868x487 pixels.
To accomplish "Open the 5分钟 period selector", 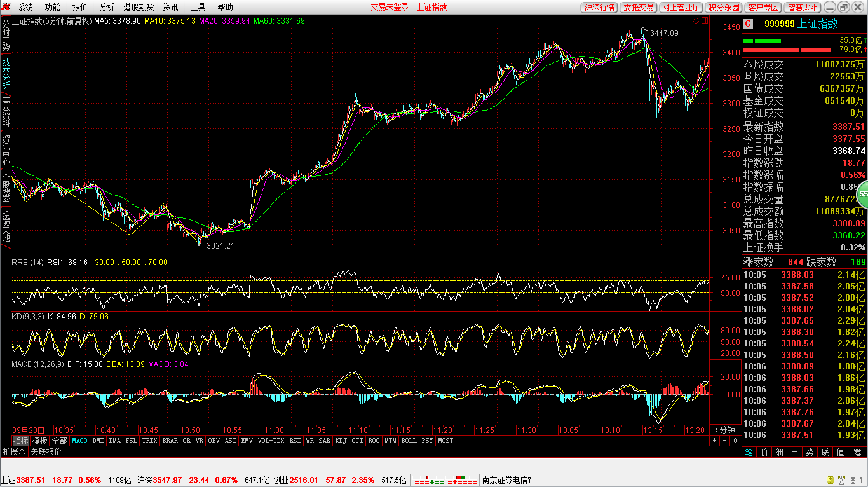I will [x=725, y=430].
